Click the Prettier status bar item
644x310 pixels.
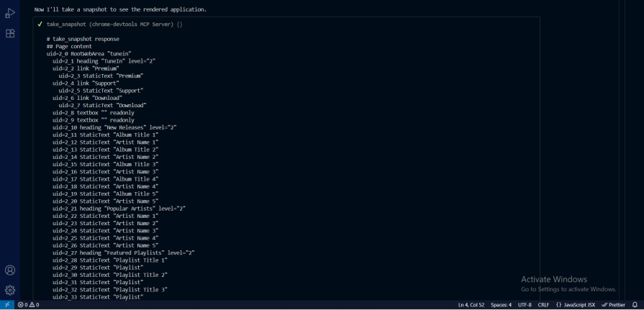coord(614,305)
